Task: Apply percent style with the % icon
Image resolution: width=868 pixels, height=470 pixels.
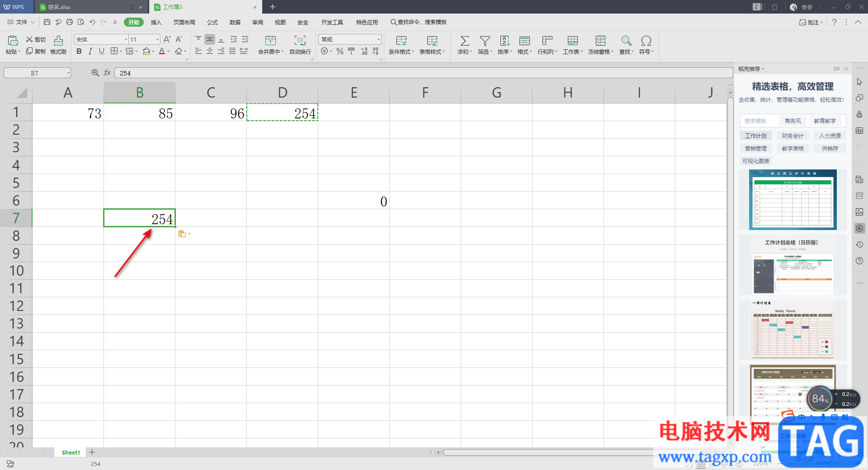Action: 340,52
